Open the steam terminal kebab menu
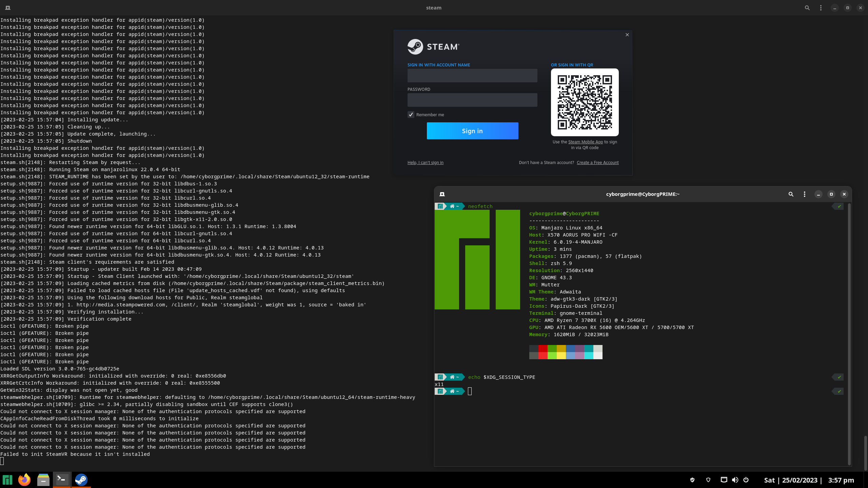 coord(821,8)
